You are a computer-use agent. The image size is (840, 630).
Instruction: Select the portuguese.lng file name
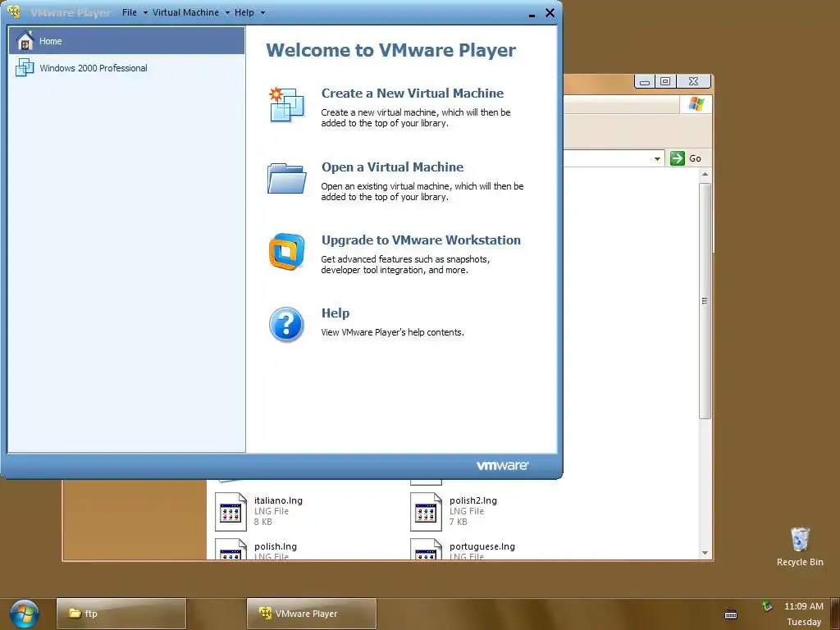pos(482,546)
